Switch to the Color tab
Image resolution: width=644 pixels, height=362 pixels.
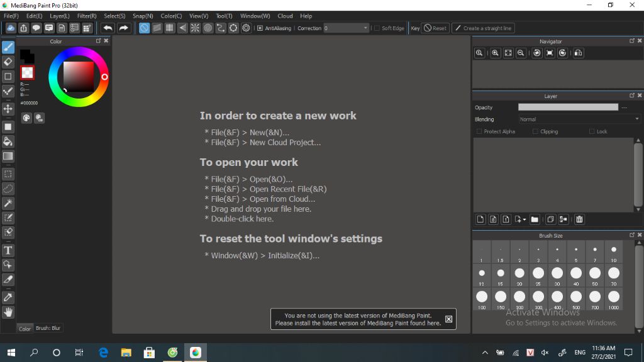click(25, 328)
